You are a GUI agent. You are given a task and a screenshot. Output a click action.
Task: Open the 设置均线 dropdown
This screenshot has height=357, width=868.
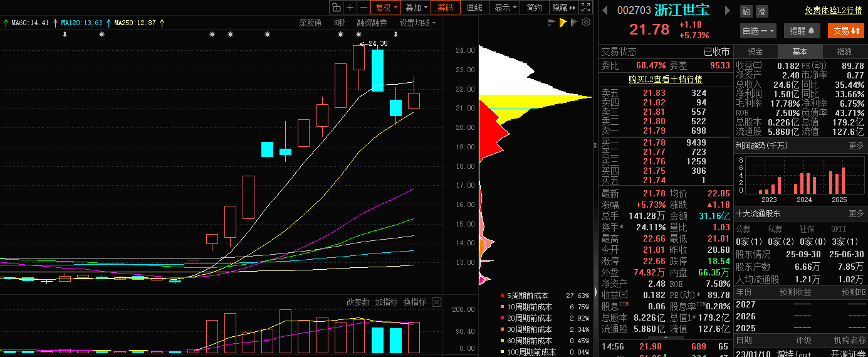[x=418, y=23]
